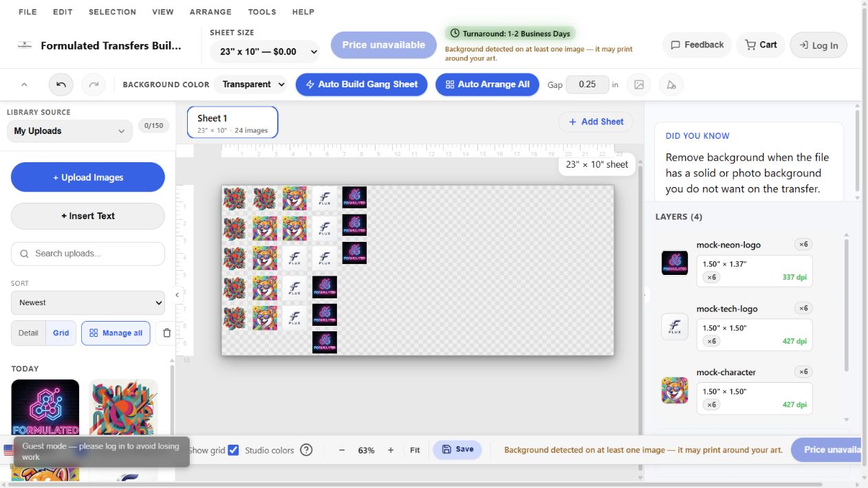Click Add Sheet
The width and height of the screenshot is (868, 488).
click(596, 122)
